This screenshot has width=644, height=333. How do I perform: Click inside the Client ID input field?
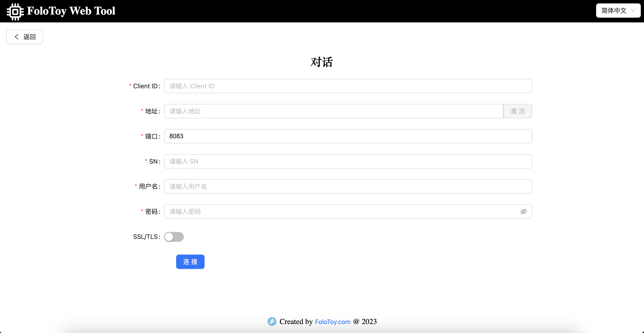(348, 86)
